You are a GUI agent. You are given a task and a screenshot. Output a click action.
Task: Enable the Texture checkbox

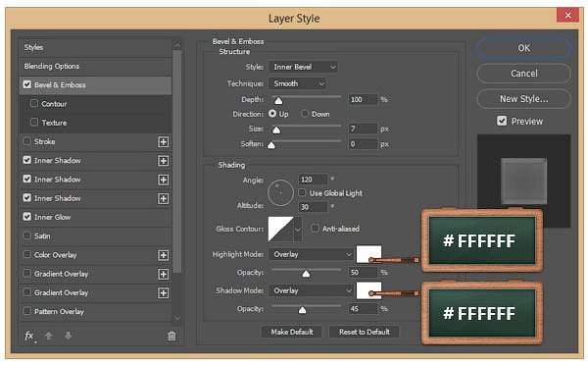[34, 122]
